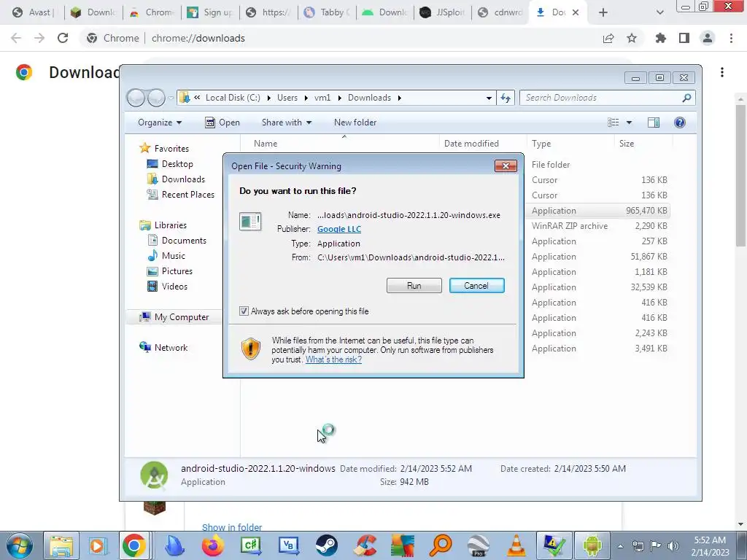Open the Pictures library
Screen dimensions: 747x560
point(177,271)
